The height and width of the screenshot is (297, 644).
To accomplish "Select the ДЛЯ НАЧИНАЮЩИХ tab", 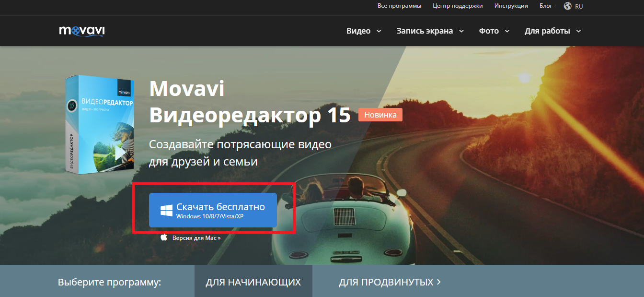I will click(253, 282).
